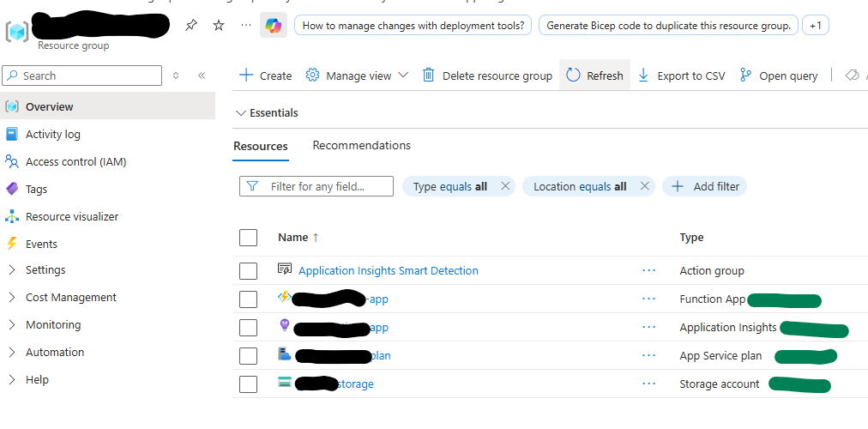Open Application Insights Smart Detection resource link
The width and height of the screenshot is (868, 429).
[388, 270]
